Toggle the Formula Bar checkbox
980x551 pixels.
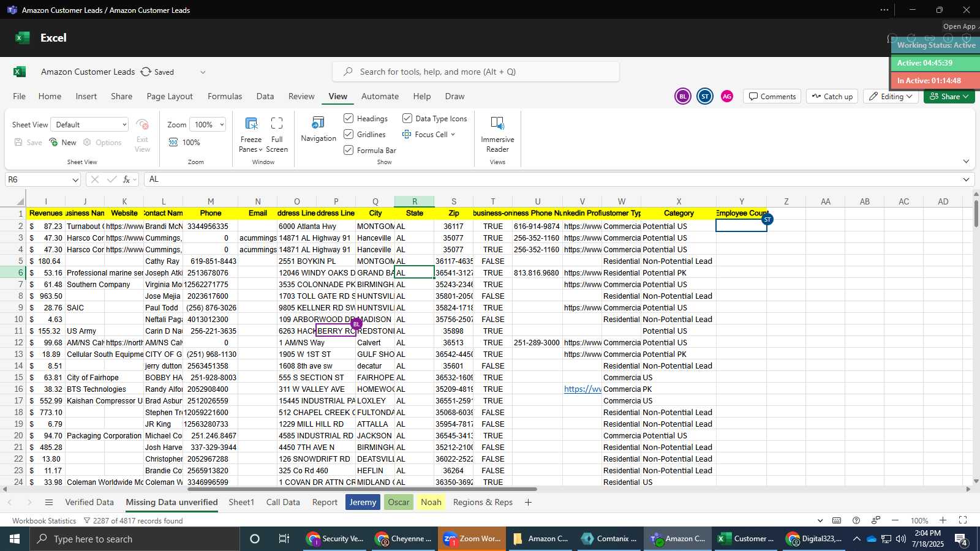[x=349, y=150]
